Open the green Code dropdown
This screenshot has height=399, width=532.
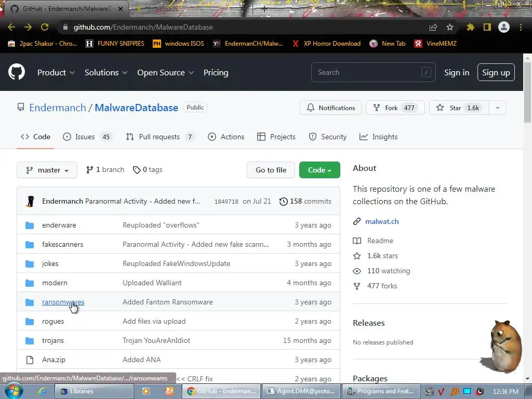[320, 170]
